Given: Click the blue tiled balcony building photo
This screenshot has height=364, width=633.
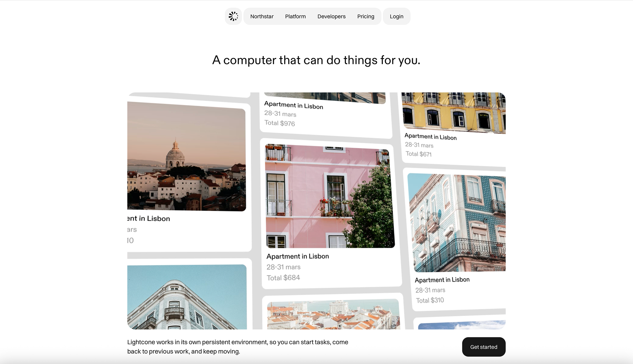Looking at the screenshot, I should (x=457, y=223).
